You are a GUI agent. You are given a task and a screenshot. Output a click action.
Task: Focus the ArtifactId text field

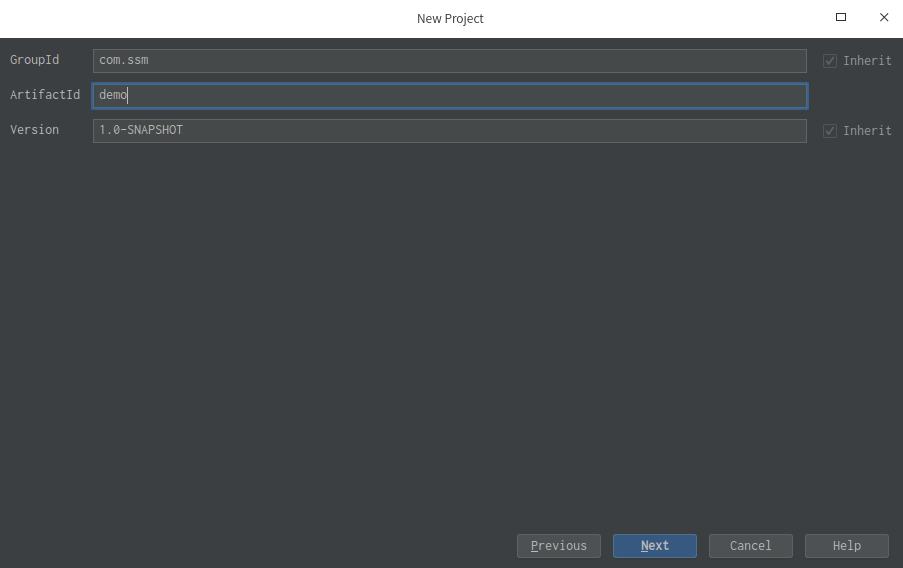click(x=450, y=96)
